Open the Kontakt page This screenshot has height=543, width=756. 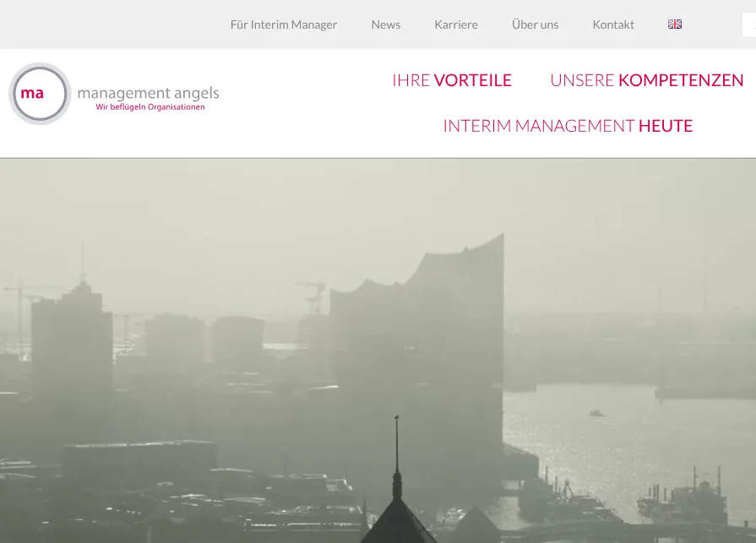click(x=612, y=24)
